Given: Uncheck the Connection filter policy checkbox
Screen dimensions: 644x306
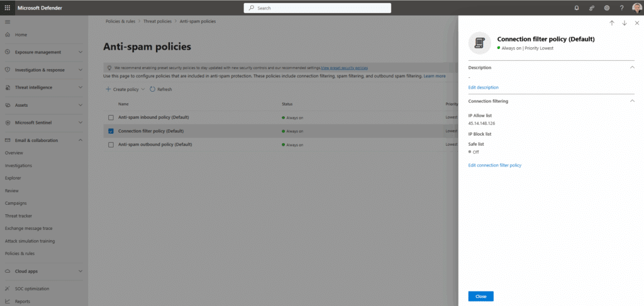Looking at the screenshot, I should [x=111, y=131].
